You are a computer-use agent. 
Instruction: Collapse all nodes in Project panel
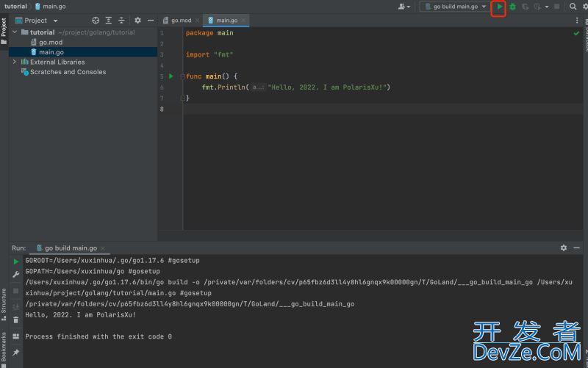[121, 21]
